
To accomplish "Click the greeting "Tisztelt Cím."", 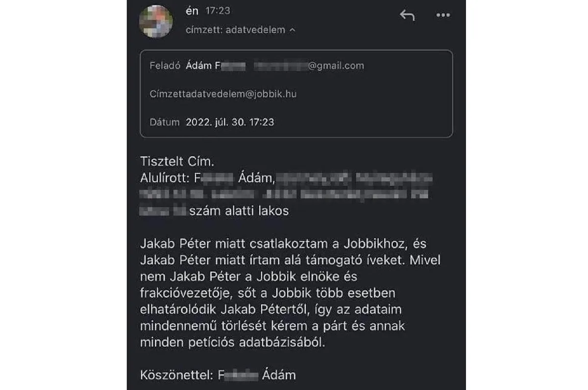I will 177,161.
